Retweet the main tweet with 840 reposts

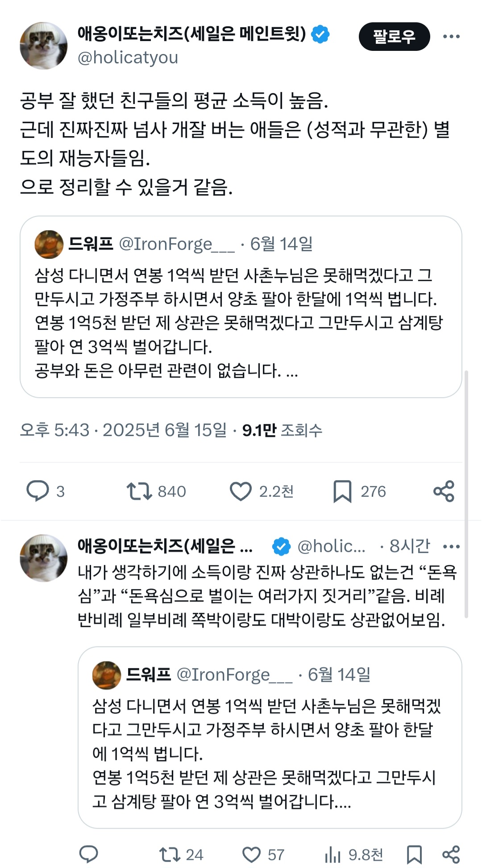click(x=139, y=491)
